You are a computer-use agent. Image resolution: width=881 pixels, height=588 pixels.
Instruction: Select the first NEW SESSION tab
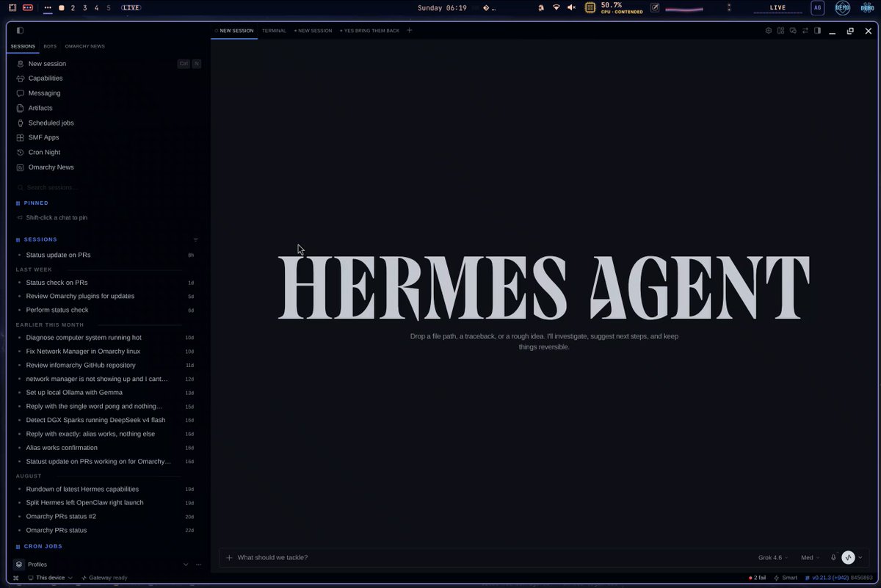(234, 31)
